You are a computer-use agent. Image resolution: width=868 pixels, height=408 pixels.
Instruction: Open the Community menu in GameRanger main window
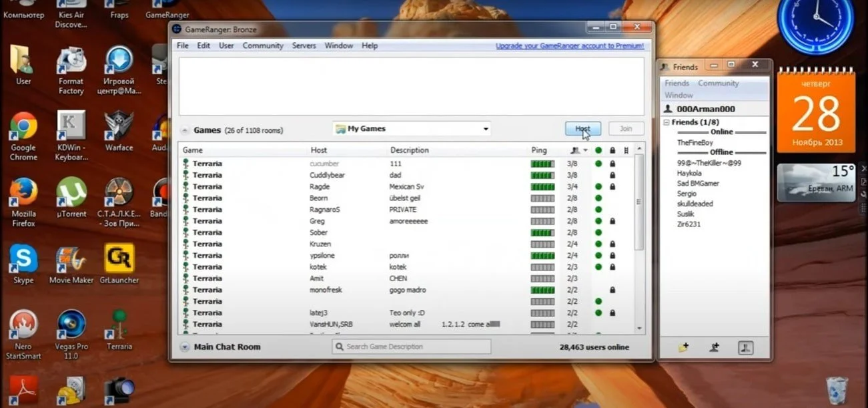coord(263,45)
